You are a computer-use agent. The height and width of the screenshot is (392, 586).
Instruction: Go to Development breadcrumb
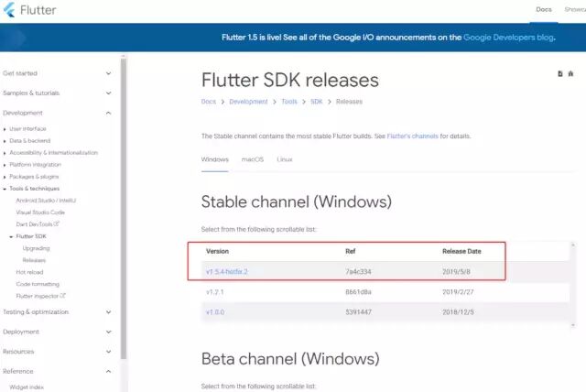tap(248, 102)
